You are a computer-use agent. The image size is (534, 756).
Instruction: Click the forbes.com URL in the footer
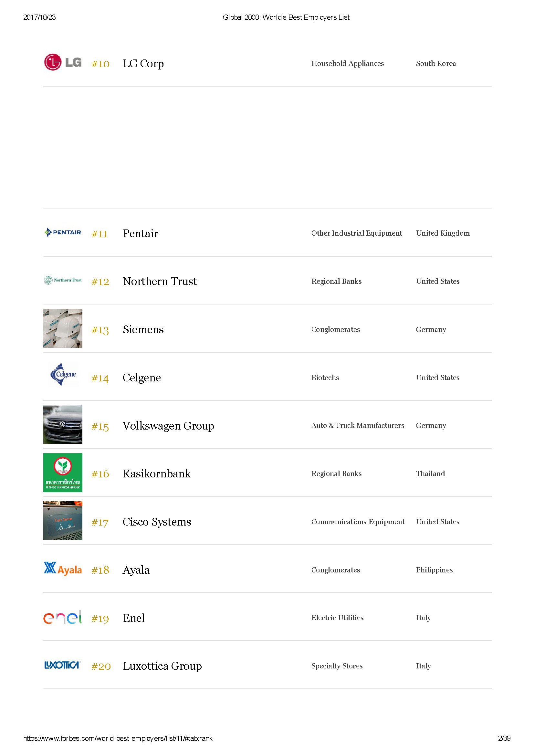pos(118,738)
